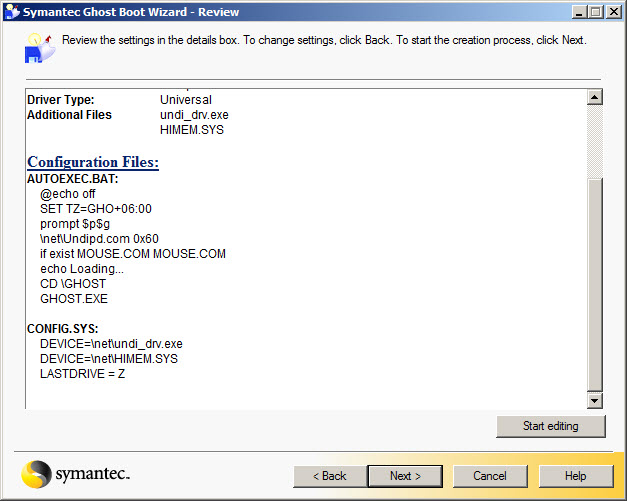This screenshot has width=627, height=501.
Task: Proceed with the Next button
Action: coord(405,476)
